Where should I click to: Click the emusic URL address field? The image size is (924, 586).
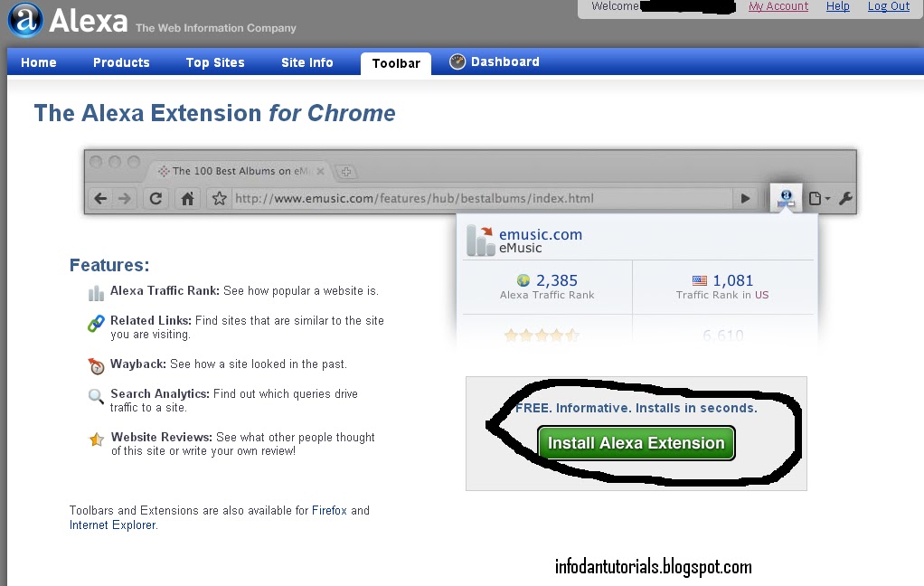pyautogui.click(x=482, y=199)
